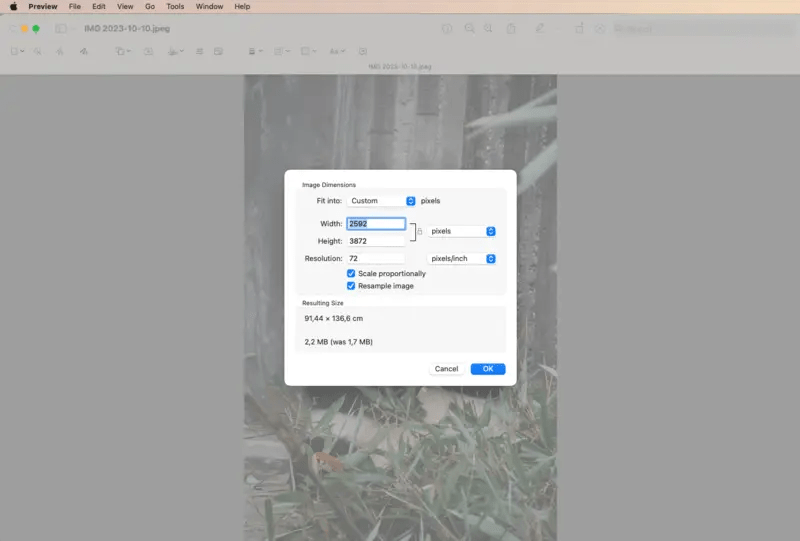Screen dimensions: 800x541
Task: Click the Highlight pen icon
Action: click(539, 29)
